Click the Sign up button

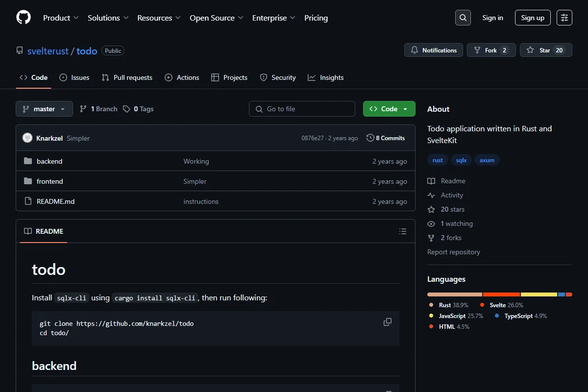pyautogui.click(x=533, y=18)
